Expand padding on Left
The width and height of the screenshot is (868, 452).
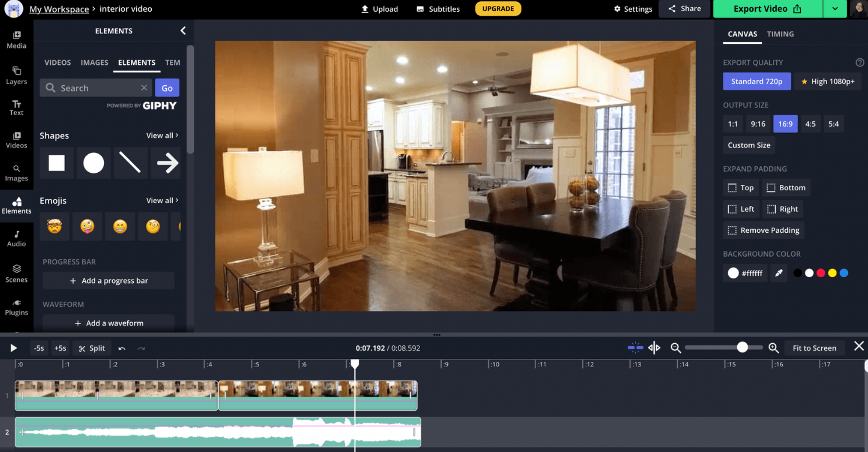(741, 209)
